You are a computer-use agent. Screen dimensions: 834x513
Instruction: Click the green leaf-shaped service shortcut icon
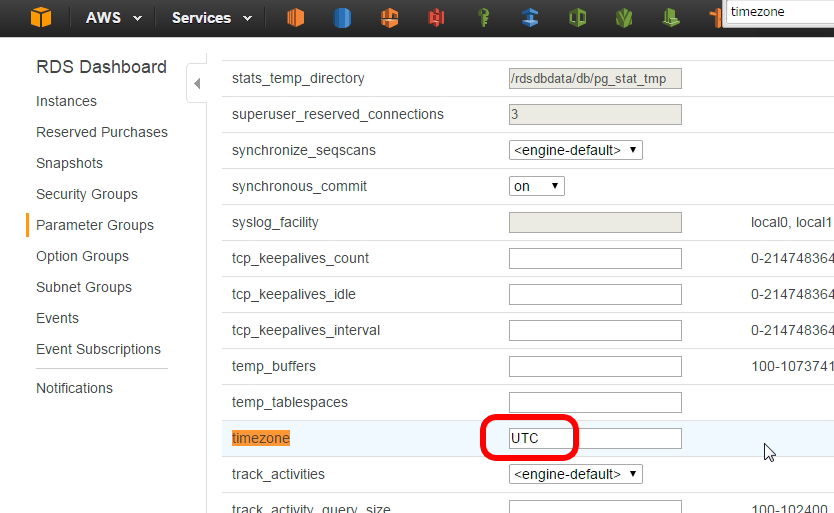point(624,18)
